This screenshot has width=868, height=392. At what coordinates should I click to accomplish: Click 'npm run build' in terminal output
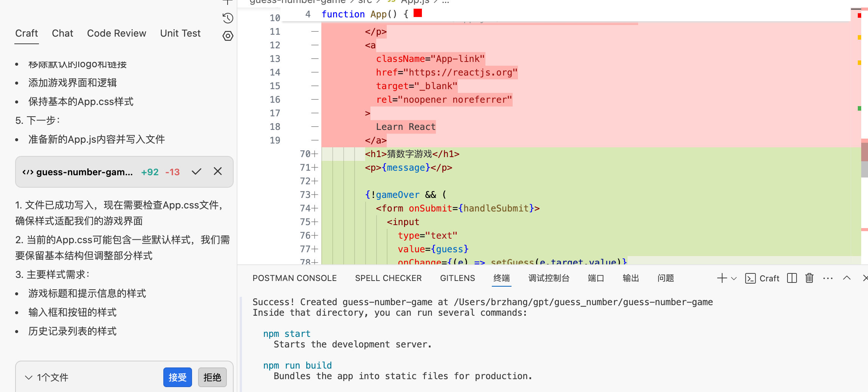point(297,366)
